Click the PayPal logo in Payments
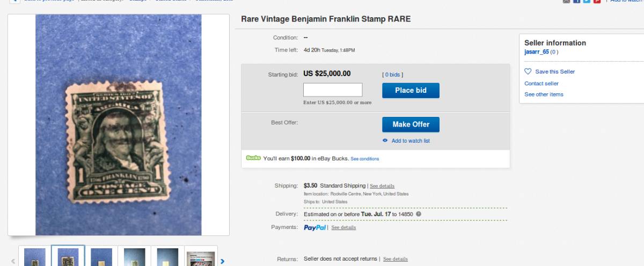 315,227
